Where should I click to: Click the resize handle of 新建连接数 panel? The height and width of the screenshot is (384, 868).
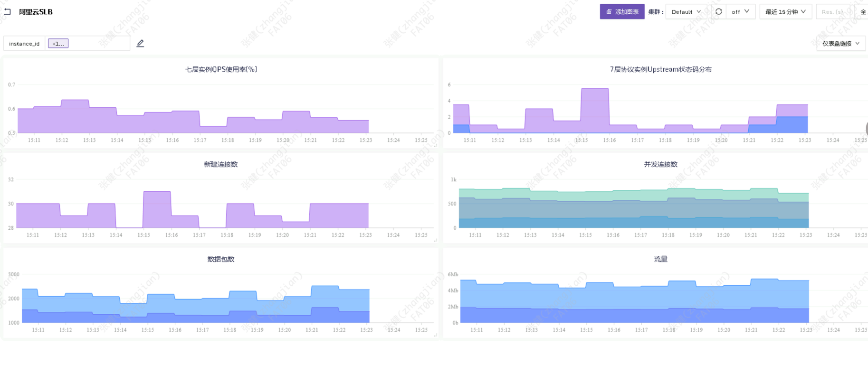point(435,240)
